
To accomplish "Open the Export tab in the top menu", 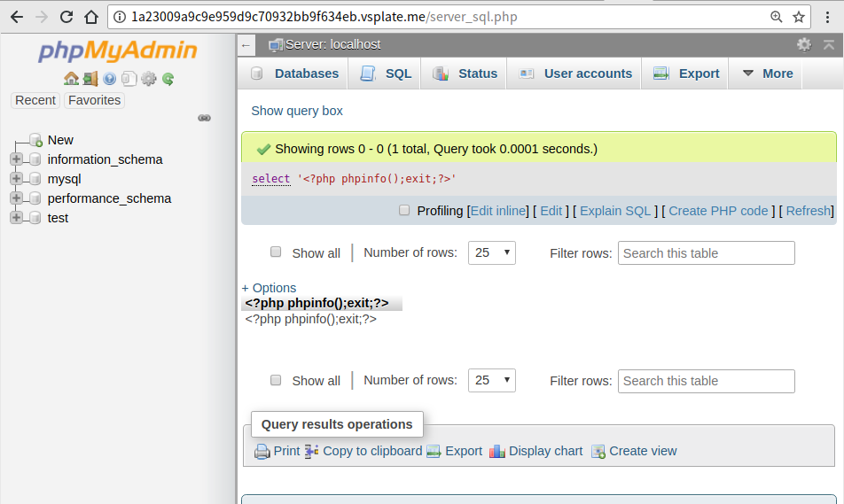I will click(x=686, y=74).
